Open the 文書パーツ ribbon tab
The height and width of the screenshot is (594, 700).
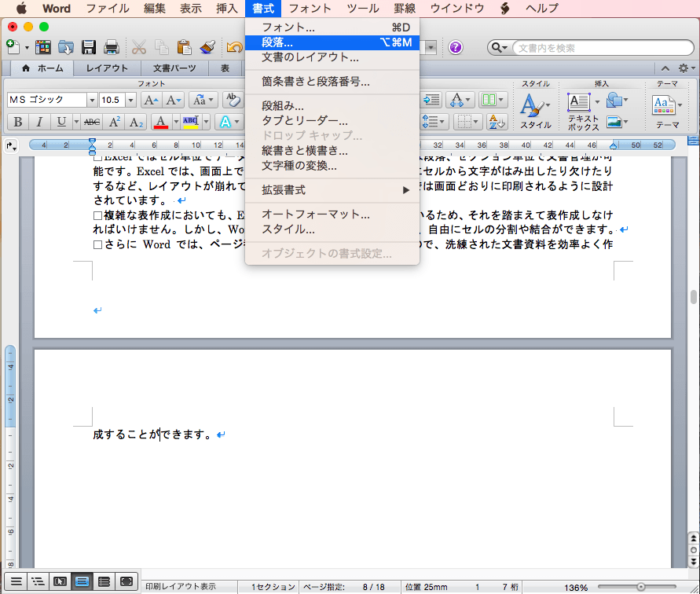pyautogui.click(x=174, y=68)
